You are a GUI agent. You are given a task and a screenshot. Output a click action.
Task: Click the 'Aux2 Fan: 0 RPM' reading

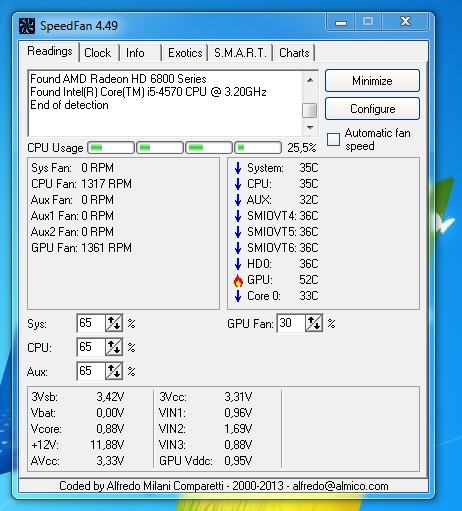coord(72,232)
